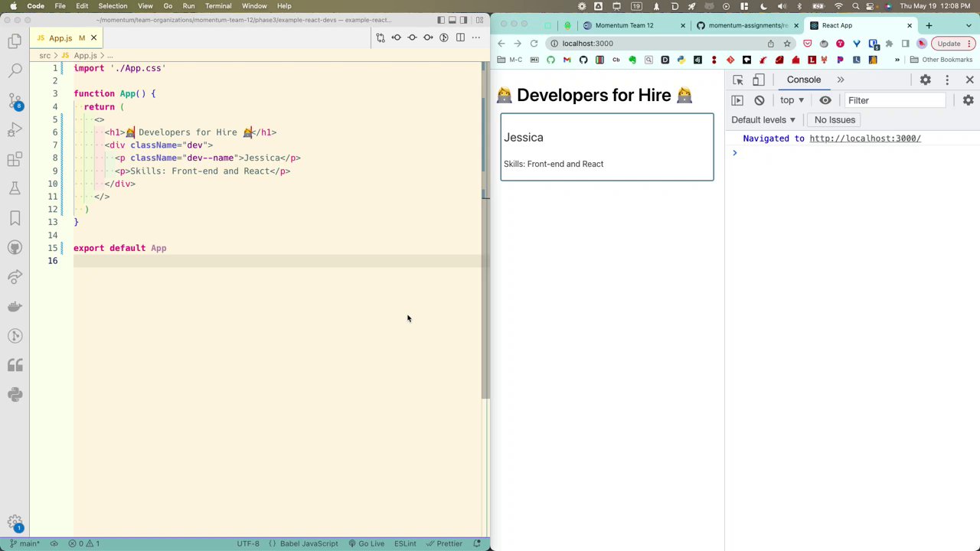Screen dimensions: 980x551
Task: Toggle live expression eye icon
Action: point(825,100)
